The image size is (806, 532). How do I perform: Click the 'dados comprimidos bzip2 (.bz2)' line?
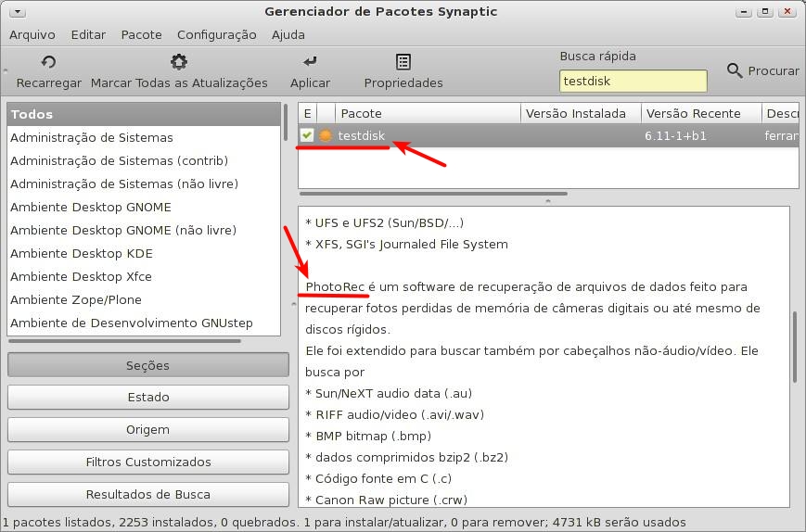pos(406,457)
